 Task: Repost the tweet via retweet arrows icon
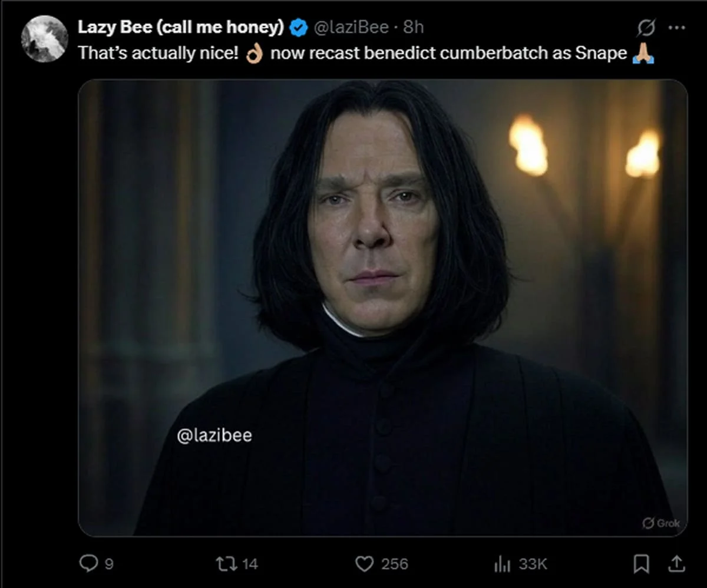(x=227, y=564)
